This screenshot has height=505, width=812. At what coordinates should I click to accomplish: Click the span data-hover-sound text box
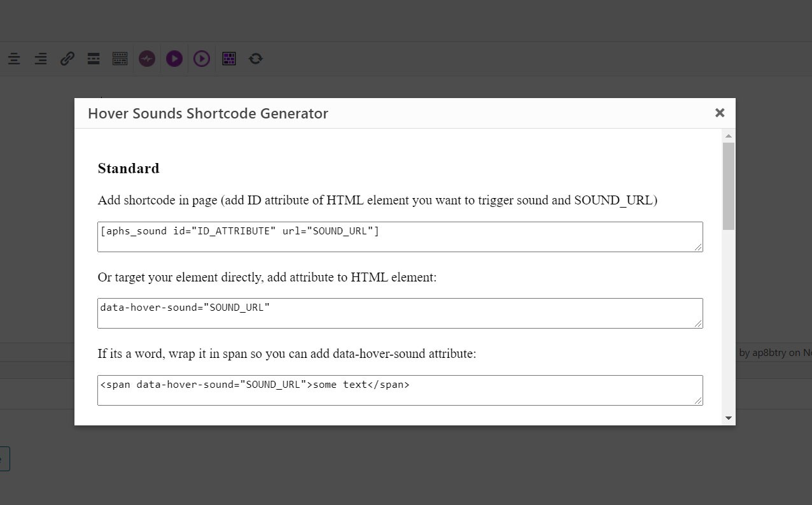(x=400, y=390)
